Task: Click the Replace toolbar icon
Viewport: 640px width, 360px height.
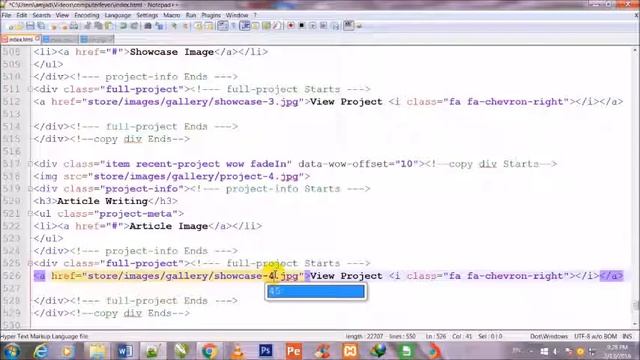Action: click(x=159, y=26)
